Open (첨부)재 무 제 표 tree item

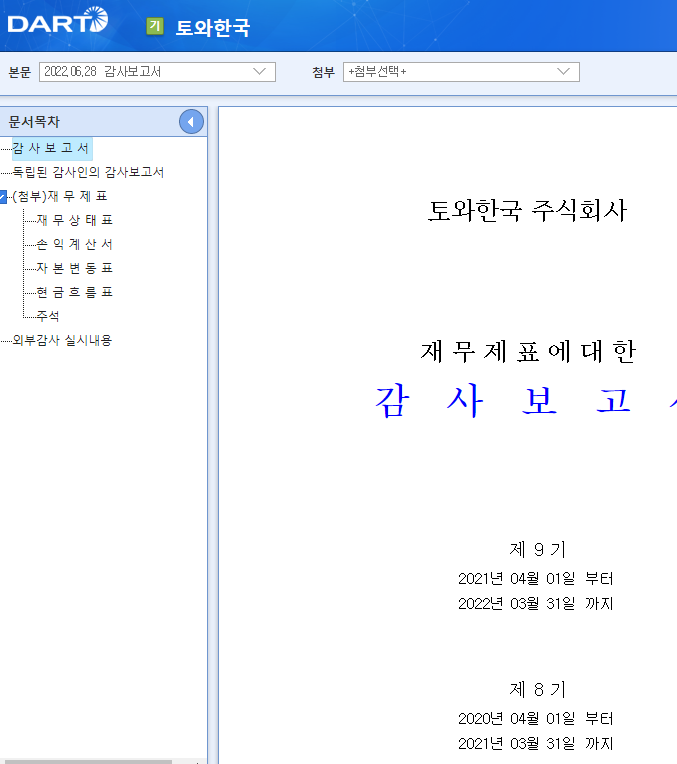pos(59,196)
